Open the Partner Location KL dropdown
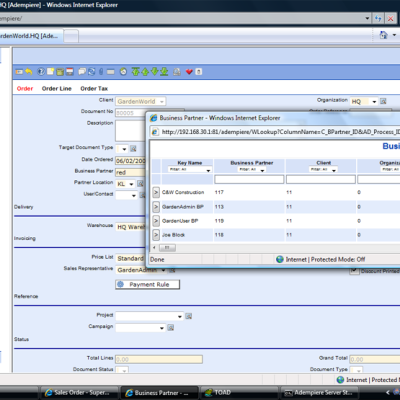The image size is (400, 400). tap(131, 184)
